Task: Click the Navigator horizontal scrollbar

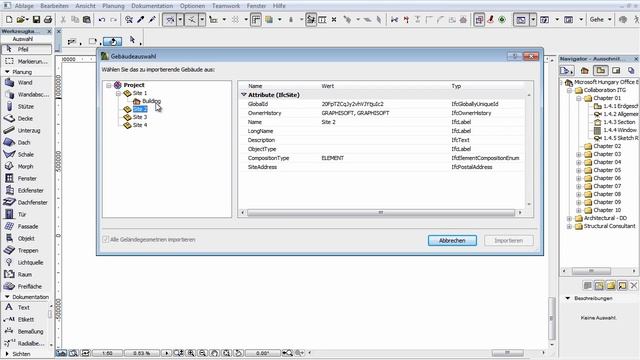Action: tap(591, 271)
